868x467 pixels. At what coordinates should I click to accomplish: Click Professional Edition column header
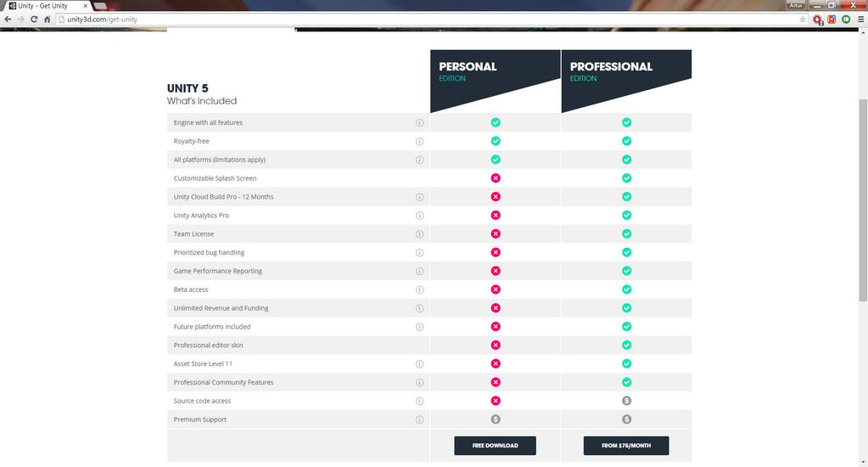pos(627,81)
